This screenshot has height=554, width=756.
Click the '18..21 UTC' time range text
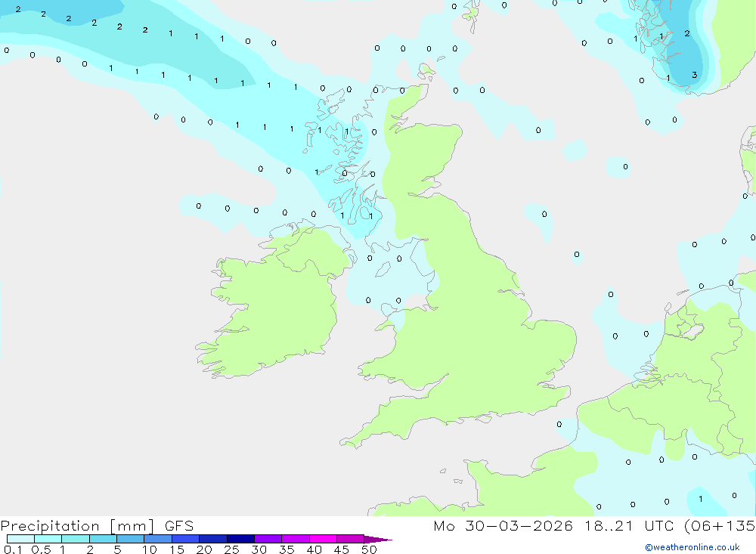pos(631,525)
